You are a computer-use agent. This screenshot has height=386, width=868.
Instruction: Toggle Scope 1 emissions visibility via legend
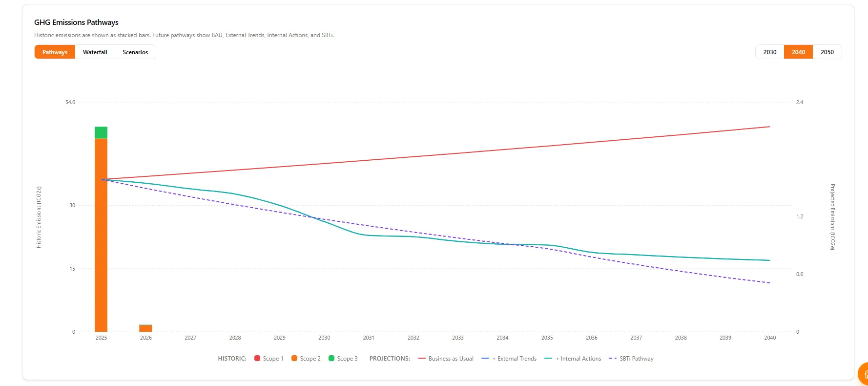[269, 358]
